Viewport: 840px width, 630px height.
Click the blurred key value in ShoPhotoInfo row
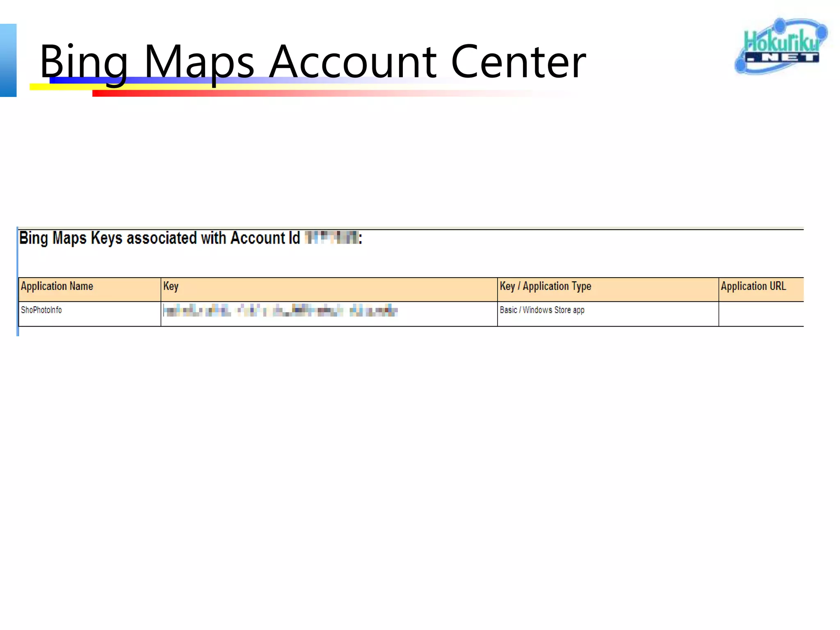pos(281,310)
